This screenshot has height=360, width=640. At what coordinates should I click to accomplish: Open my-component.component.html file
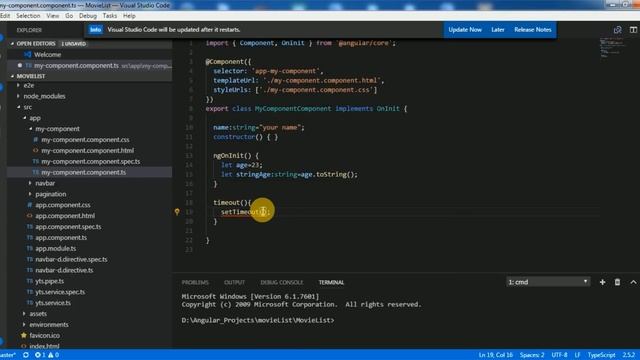[87, 151]
